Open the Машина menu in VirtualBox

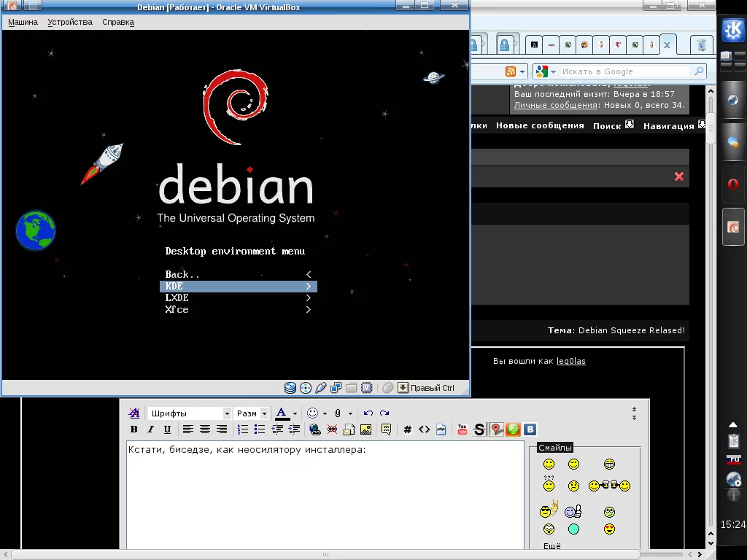tap(23, 22)
